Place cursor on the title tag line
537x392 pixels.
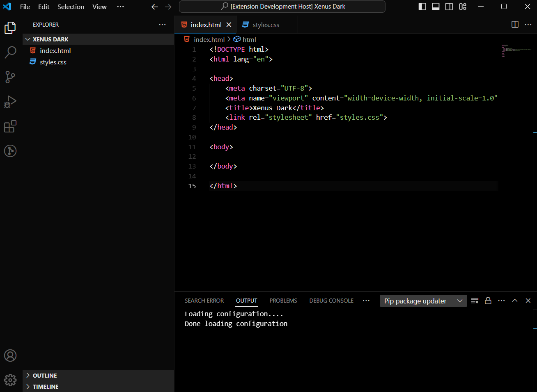click(275, 108)
